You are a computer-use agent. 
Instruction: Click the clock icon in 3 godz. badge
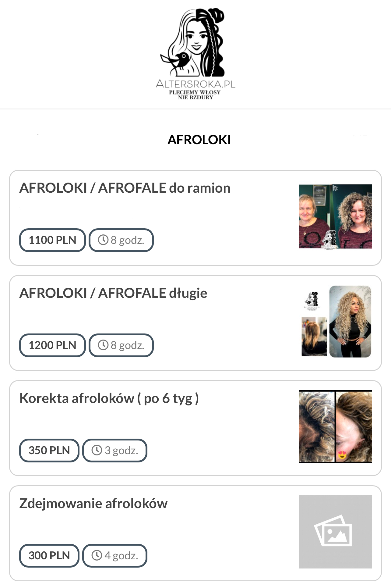(x=97, y=450)
